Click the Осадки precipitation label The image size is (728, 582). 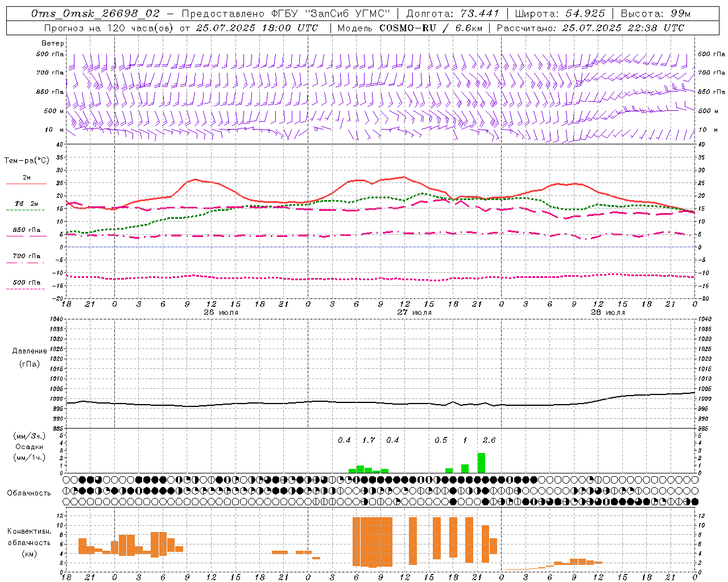click(x=30, y=447)
